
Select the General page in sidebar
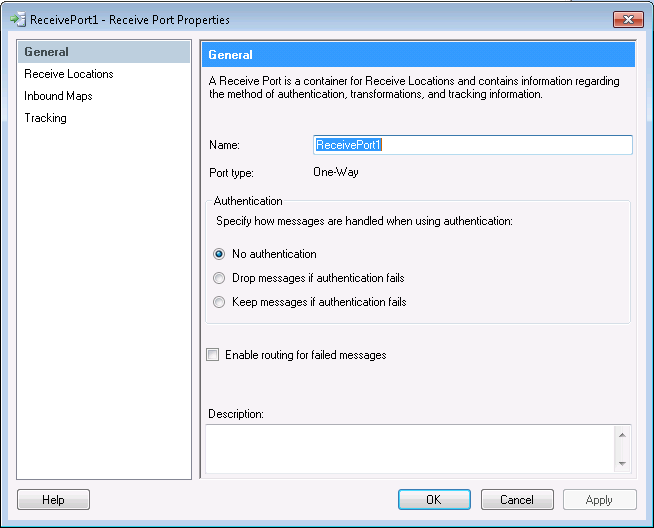coord(47,52)
